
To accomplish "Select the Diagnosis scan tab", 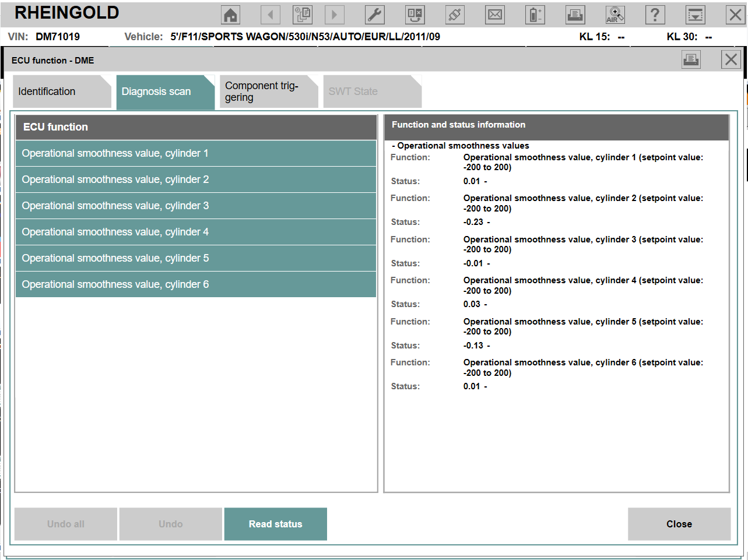I will [166, 91].
